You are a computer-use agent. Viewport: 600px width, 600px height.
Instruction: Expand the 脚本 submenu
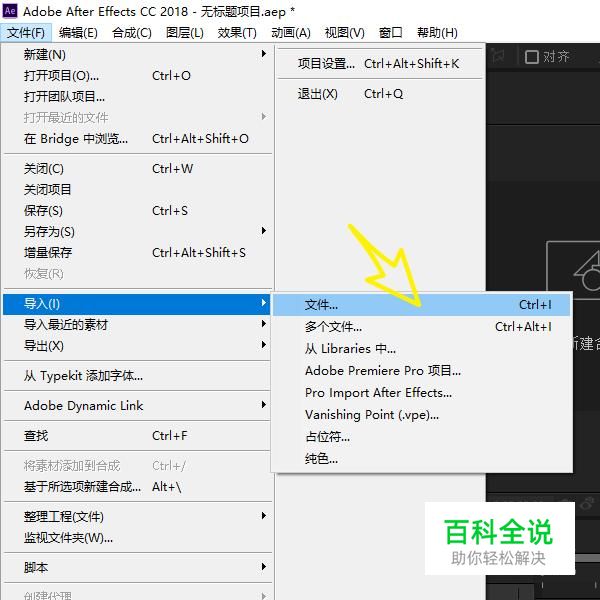(x=138, y=567)
